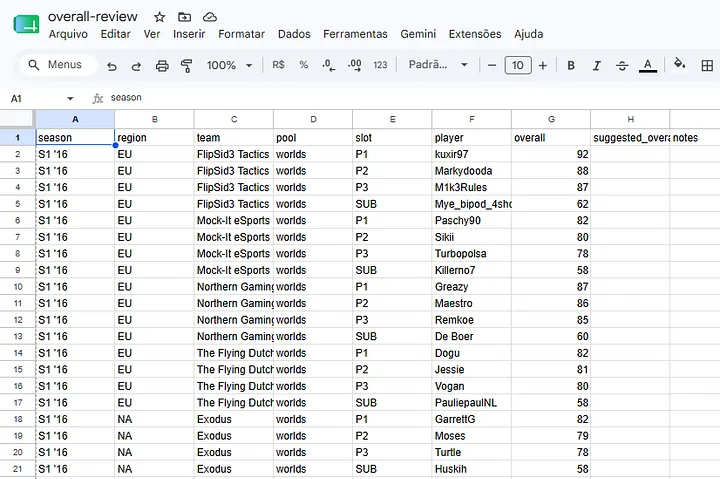Select row 10 header
The height and width of the screenshot is (479, 720).
pyautogui.click(x=17, y=287)
